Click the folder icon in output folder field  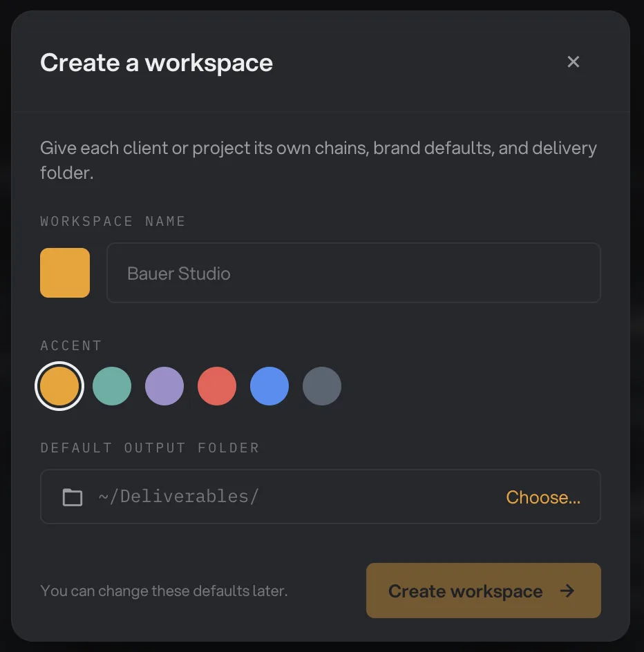pos(73,497)
